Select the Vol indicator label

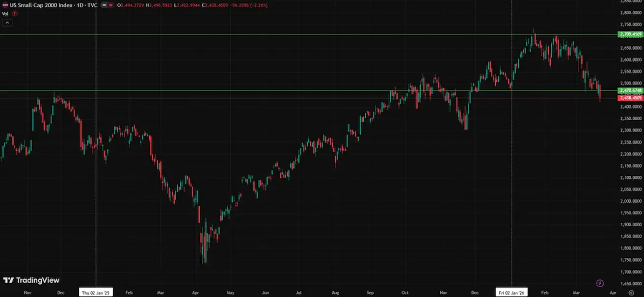[x=5, y=14]
